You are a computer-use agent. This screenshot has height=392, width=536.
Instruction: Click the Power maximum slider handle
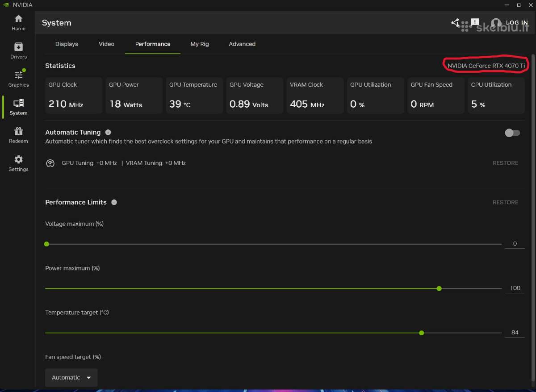tap(439, 289)
